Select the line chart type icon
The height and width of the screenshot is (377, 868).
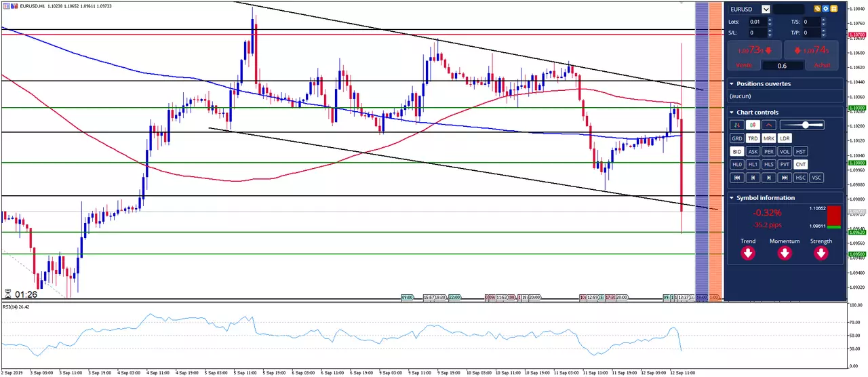click(x=769, y=125)
